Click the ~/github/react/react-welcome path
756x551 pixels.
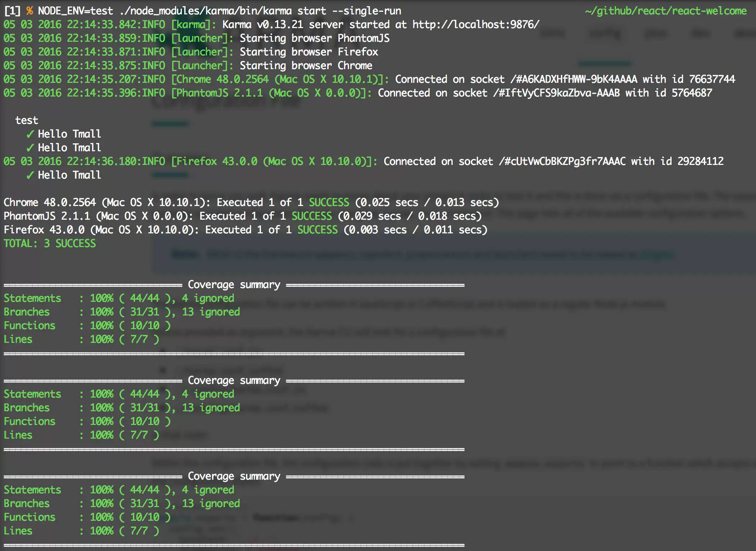666,11
